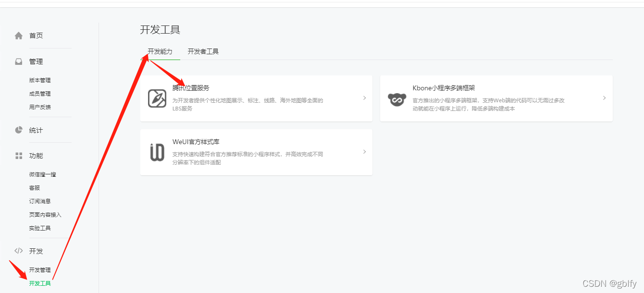The width and height of the screenshot is (644, 293).
Task: Open 版本管理 in the sidebar
Action: coord(39,80)
